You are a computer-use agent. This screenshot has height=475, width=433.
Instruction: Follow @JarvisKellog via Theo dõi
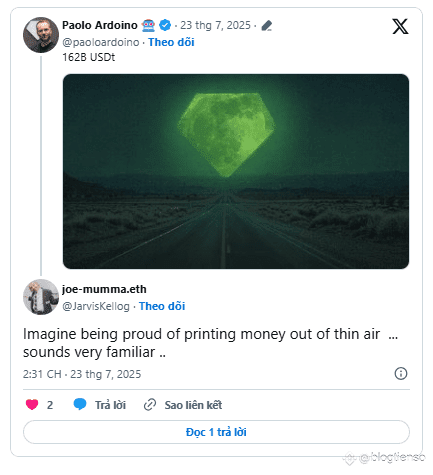pos(162,306)
